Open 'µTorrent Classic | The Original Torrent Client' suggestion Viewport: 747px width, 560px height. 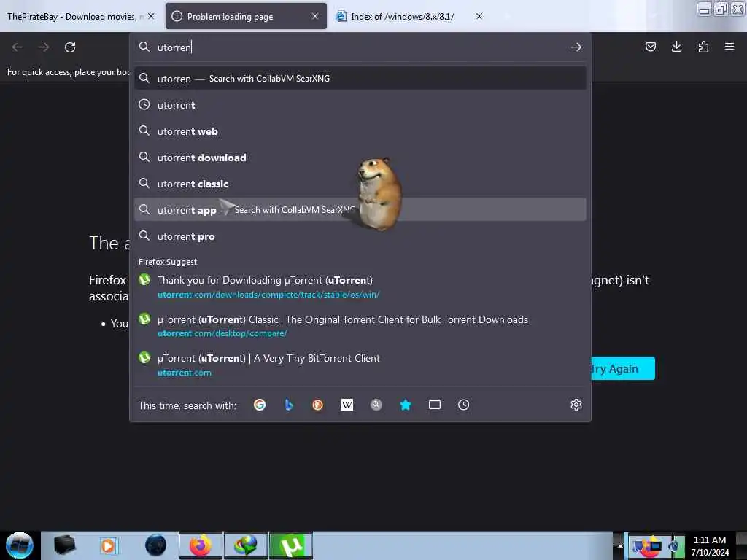click(x=360, y=326)
